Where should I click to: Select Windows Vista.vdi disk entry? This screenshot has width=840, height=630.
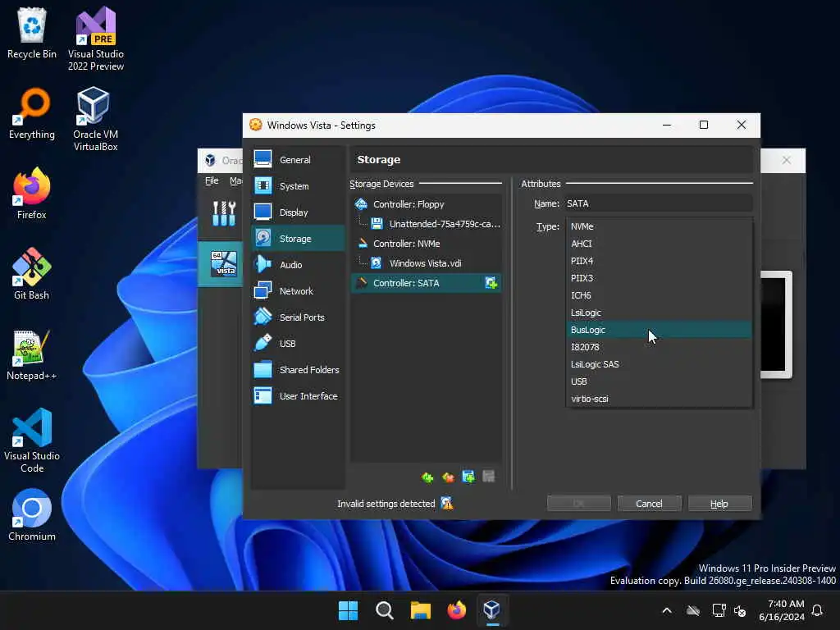tap(426, 263)
